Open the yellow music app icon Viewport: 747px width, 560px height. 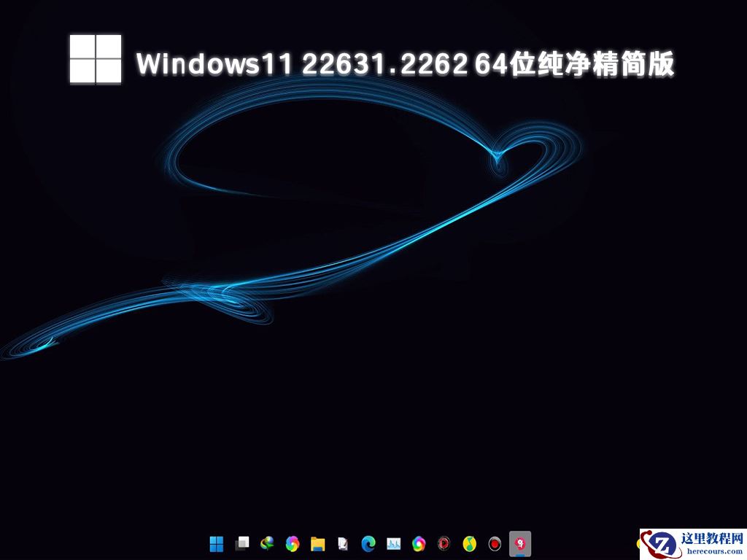click(470, 542)
